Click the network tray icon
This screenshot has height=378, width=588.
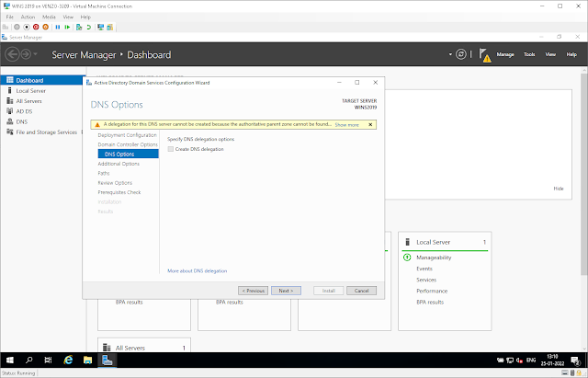pos(510,361)
